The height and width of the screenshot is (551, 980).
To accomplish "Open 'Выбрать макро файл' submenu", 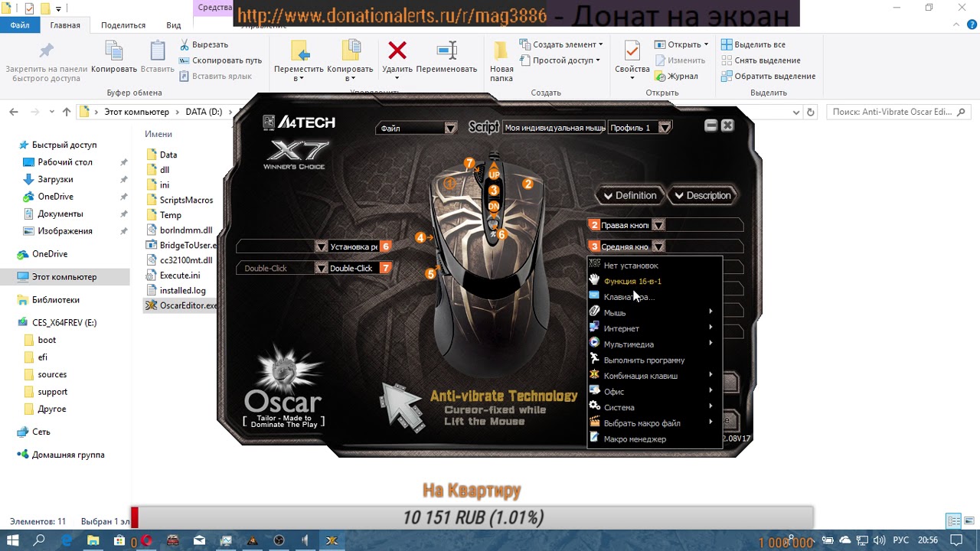I will pyautogui.click(x=654, y=423).
